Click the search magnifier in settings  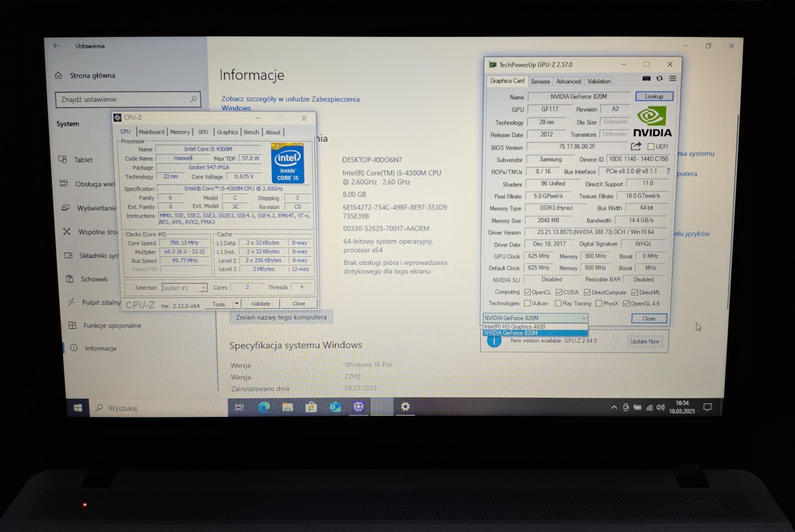click(193, 99)
